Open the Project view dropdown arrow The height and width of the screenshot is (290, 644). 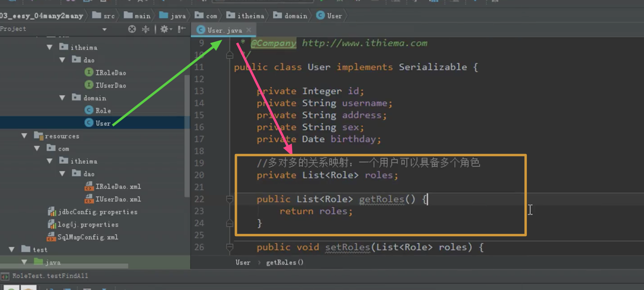point(104,29)
